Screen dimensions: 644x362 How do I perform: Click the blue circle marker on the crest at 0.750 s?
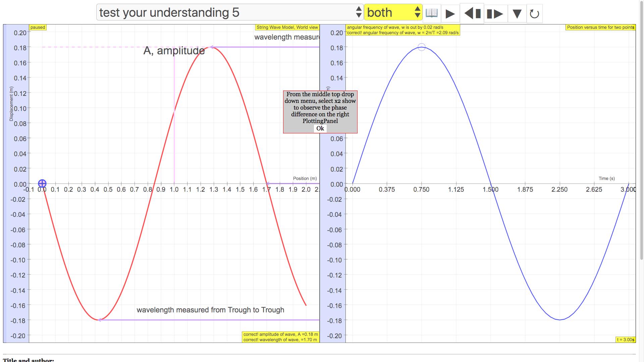click(422, 47)
